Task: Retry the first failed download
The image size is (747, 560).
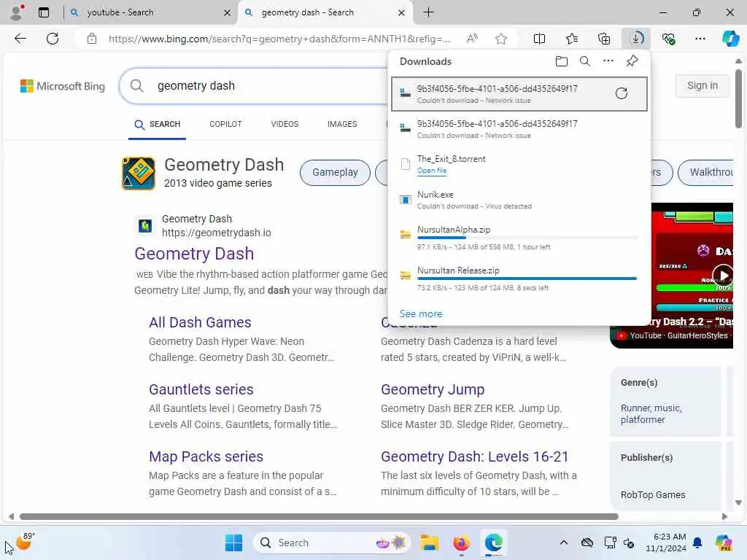Action: (622, 93)
